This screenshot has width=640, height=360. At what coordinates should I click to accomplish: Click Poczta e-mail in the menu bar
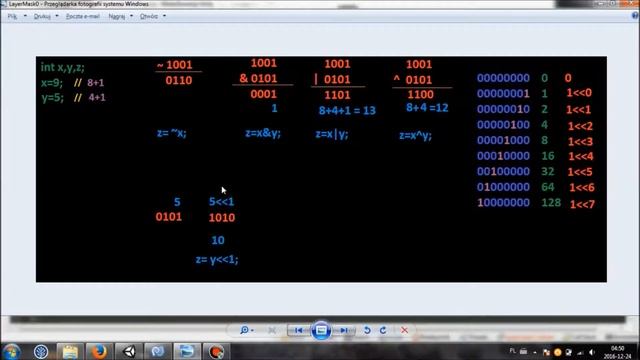click(x=83, y=16)
